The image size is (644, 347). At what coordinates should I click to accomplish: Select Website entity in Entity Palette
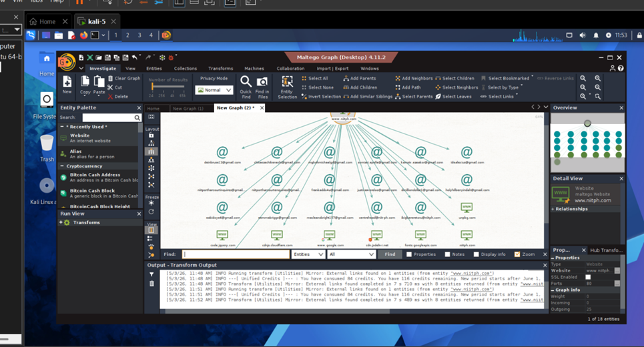pos(99,138)
